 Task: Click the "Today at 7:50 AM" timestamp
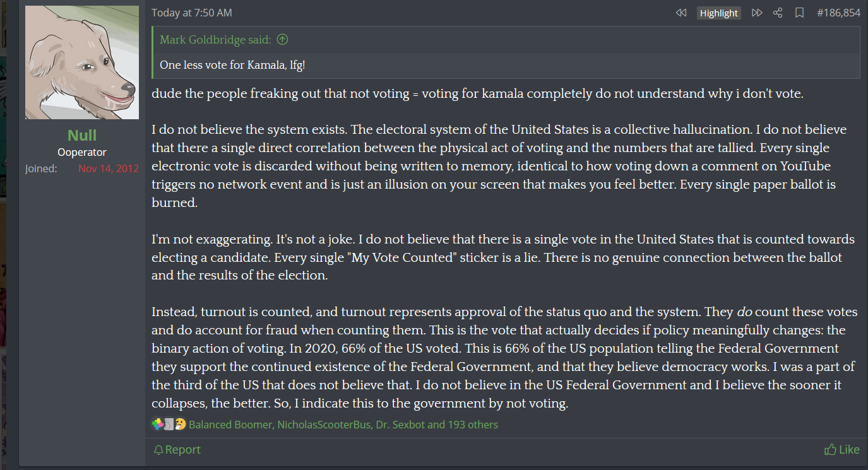pos(191,13)
